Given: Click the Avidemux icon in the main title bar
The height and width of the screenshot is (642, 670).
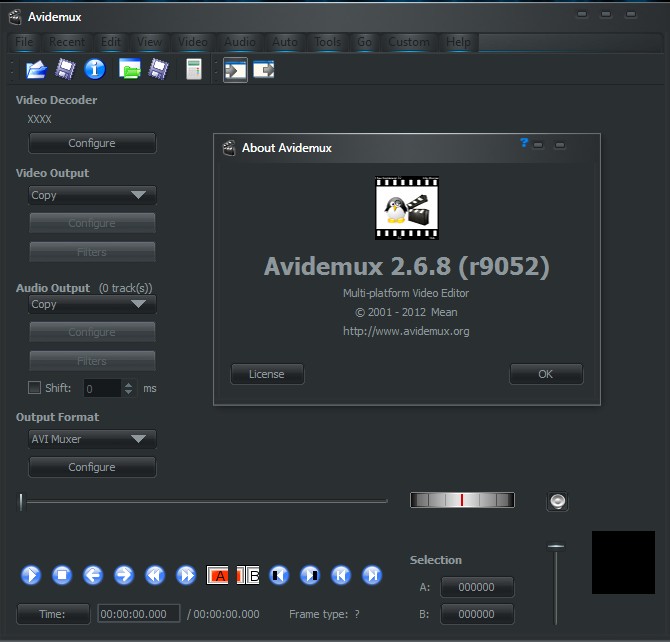Looking at the screenshot, I should click(x=15, y=17).
